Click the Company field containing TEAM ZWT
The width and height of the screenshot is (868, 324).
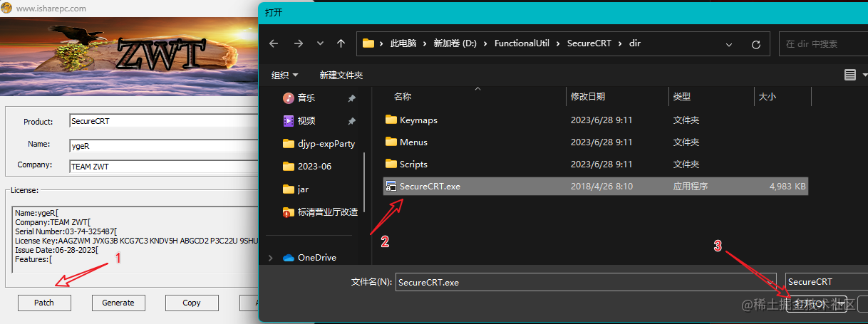click(163, 167)
